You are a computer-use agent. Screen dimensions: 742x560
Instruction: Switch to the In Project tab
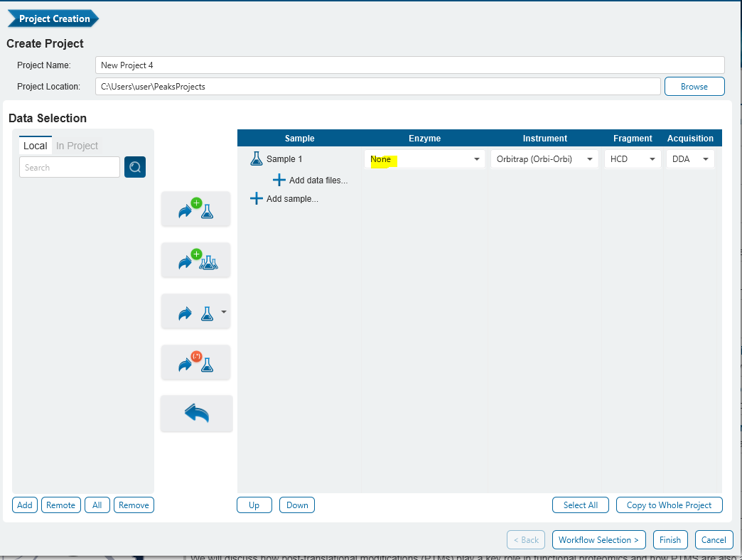(x=77, y=146)
